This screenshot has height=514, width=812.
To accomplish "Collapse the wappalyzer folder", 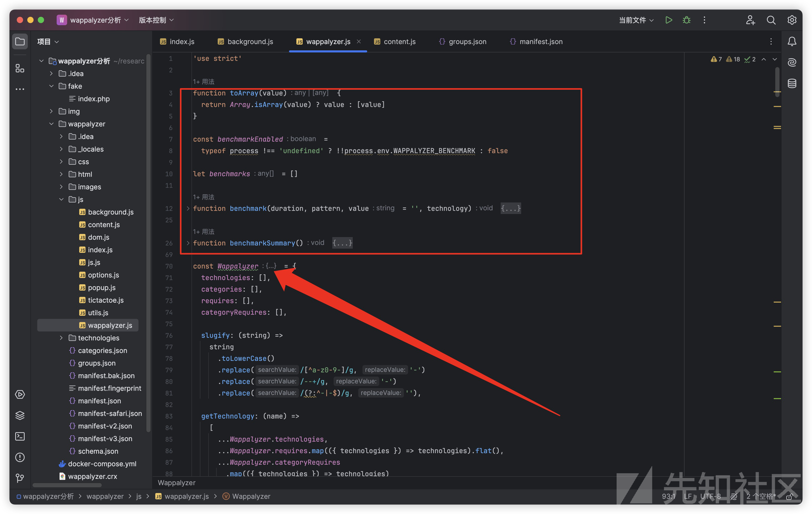I will (51, 124).
